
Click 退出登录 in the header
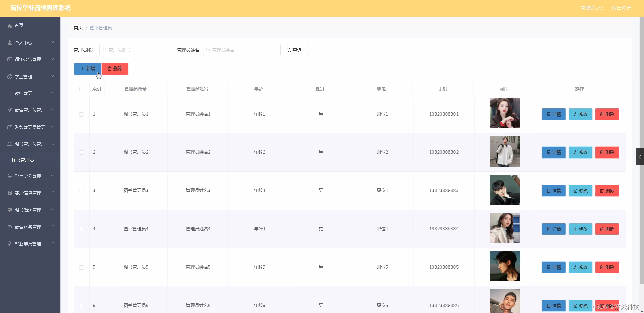[621, 8]
